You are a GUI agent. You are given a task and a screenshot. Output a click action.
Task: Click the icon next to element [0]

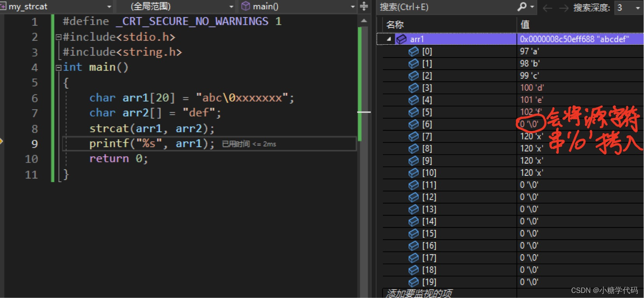pos(413,51)
